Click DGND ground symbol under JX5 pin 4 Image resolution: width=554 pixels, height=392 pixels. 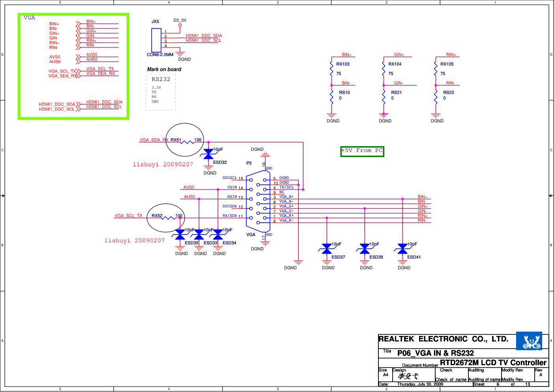pos(180,53)
